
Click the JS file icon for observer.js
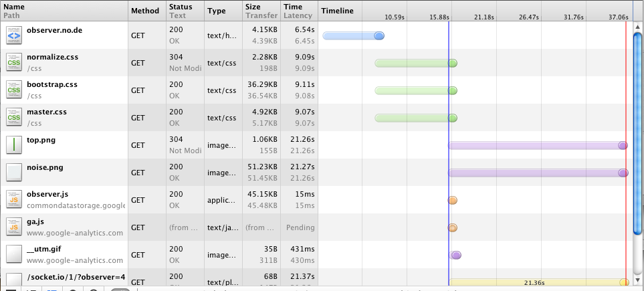click(14, 200)
